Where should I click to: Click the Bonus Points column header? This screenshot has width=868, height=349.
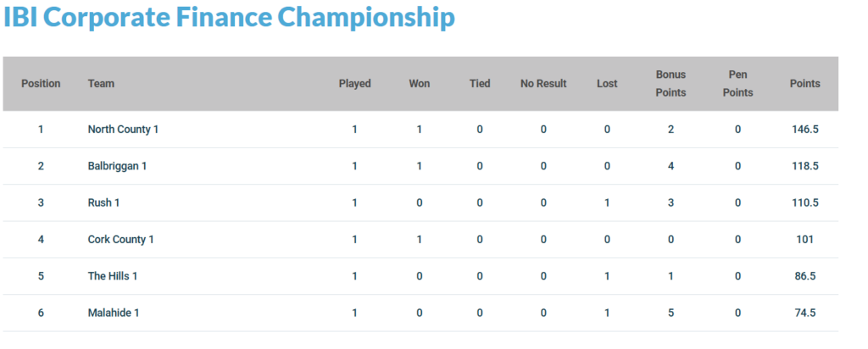tap(670, 84)
